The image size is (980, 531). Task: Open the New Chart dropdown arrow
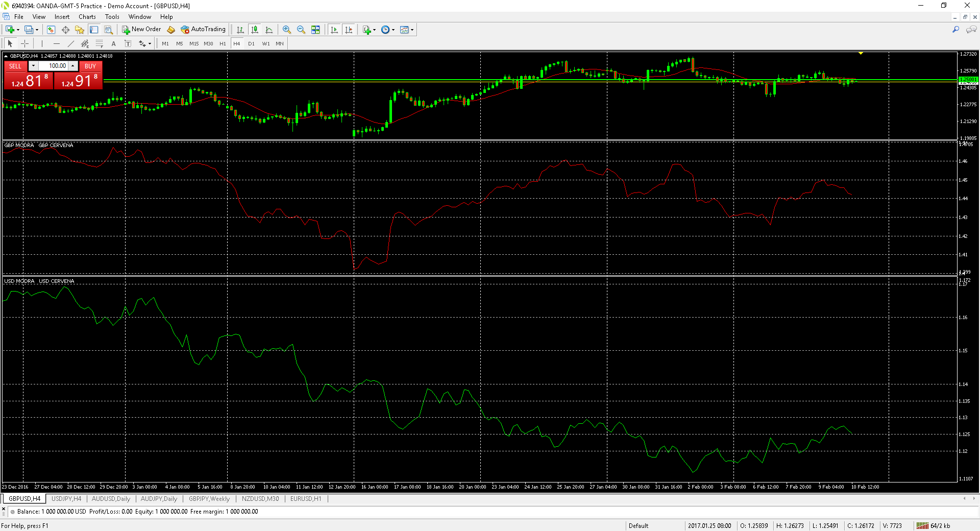tap(18, 30)
